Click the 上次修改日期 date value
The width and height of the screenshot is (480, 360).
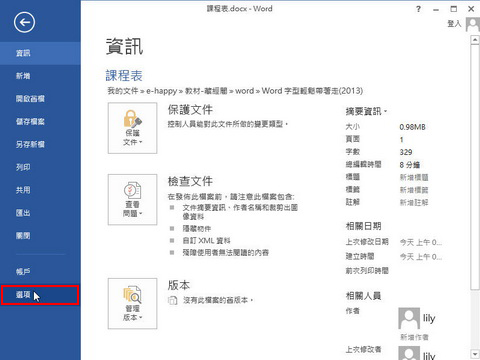(x=421, y=242)
